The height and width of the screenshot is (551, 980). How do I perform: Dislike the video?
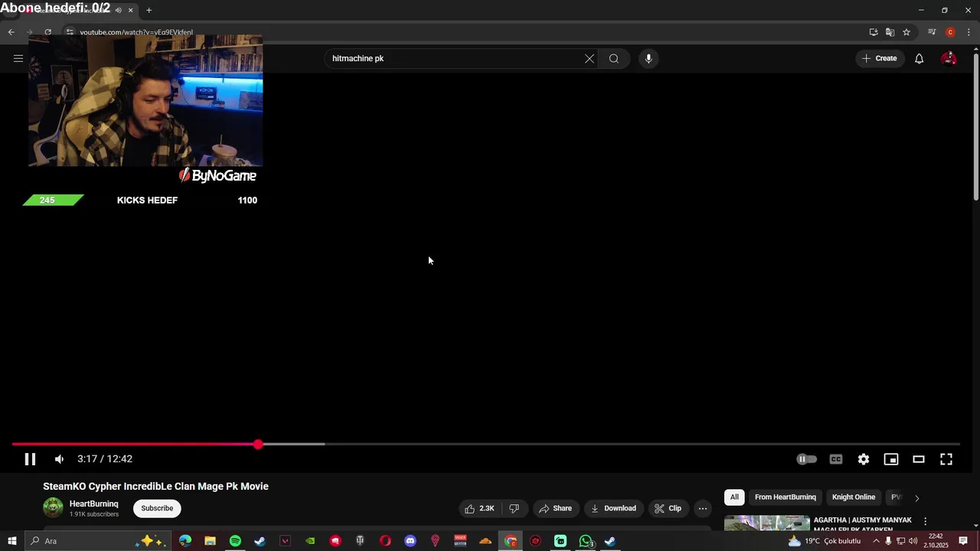click(514, 508)
